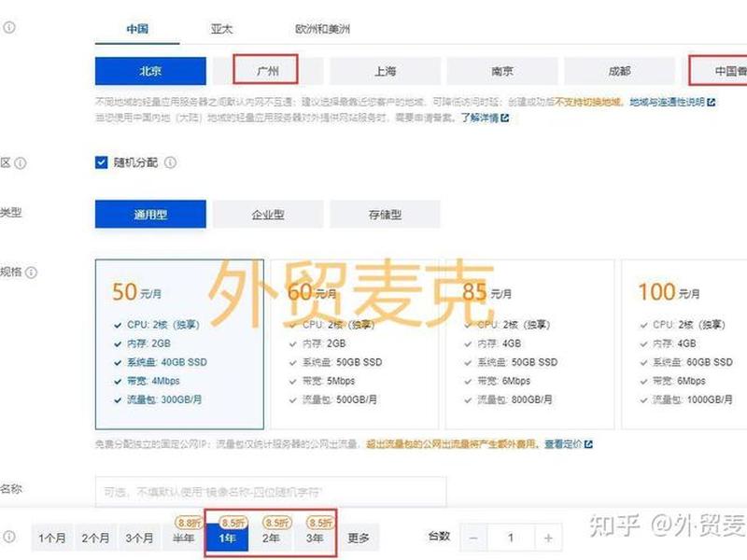Focus the instance name input field
This screenshot has height=560, width=747.
click(271, 492)
